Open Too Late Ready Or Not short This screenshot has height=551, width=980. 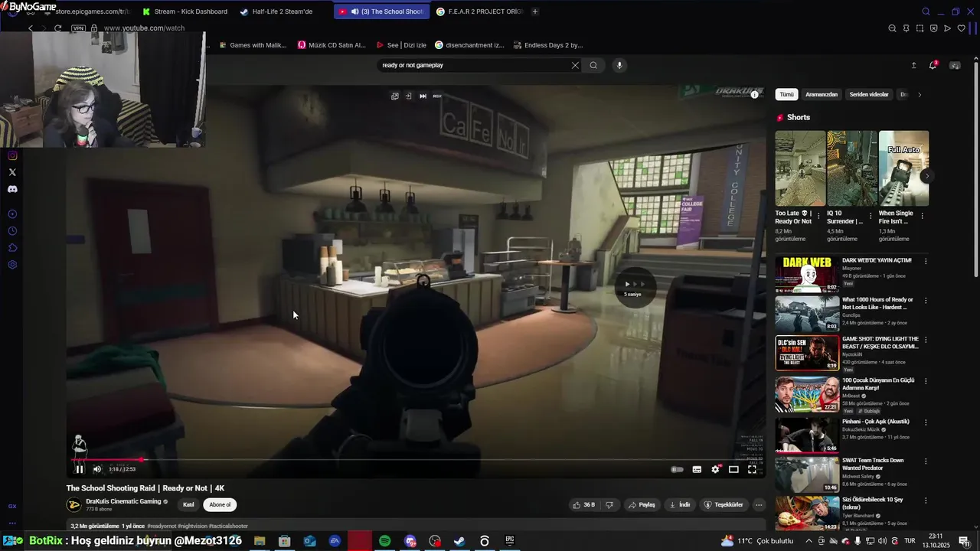[x=800, y=168]
